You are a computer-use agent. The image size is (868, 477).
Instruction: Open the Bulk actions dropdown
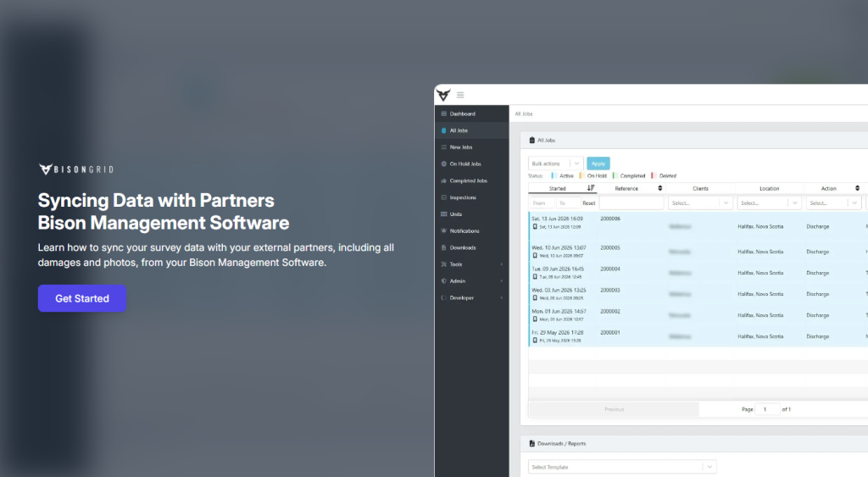(556, 164)
